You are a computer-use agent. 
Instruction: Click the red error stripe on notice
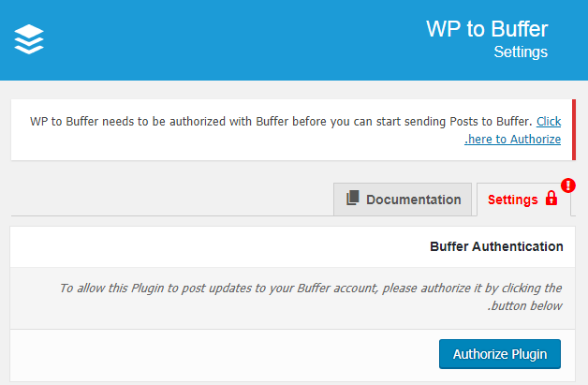coord(574,130)
